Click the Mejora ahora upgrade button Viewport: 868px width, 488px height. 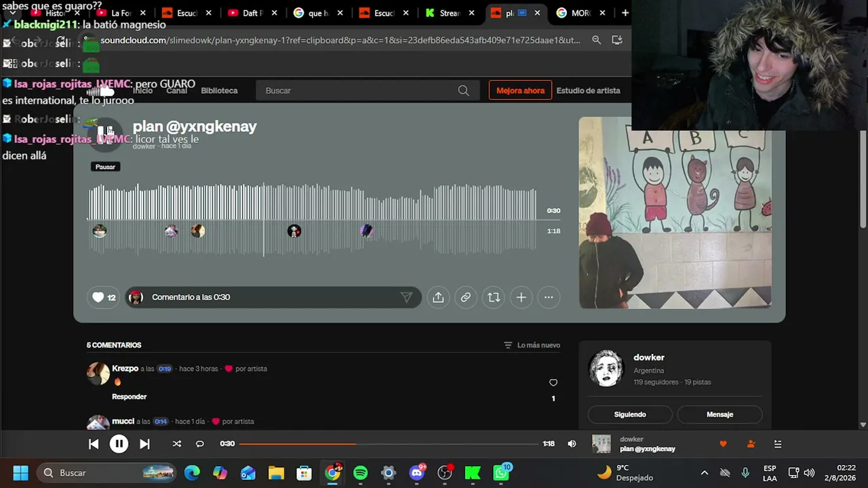(520, 90)
